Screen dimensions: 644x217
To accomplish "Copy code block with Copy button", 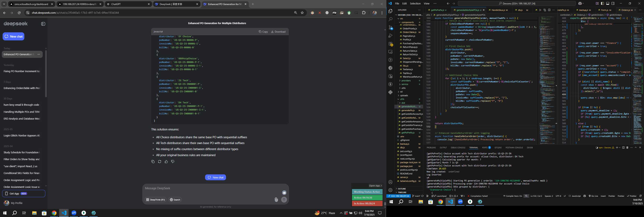I will pyautogui.click(x=263, y=32).
